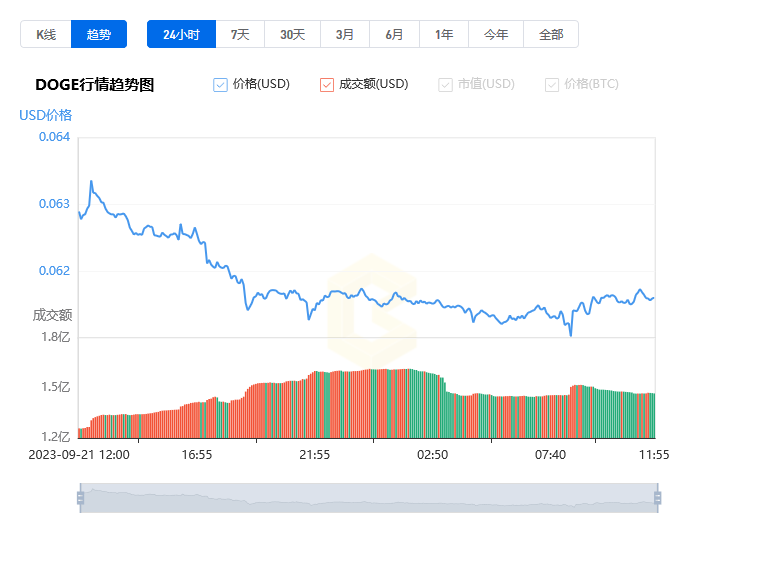Select the 趋势 trend view tab
The height and width of the screenshot is (563, 780).
pyautogui.click(x=99, y=34)
